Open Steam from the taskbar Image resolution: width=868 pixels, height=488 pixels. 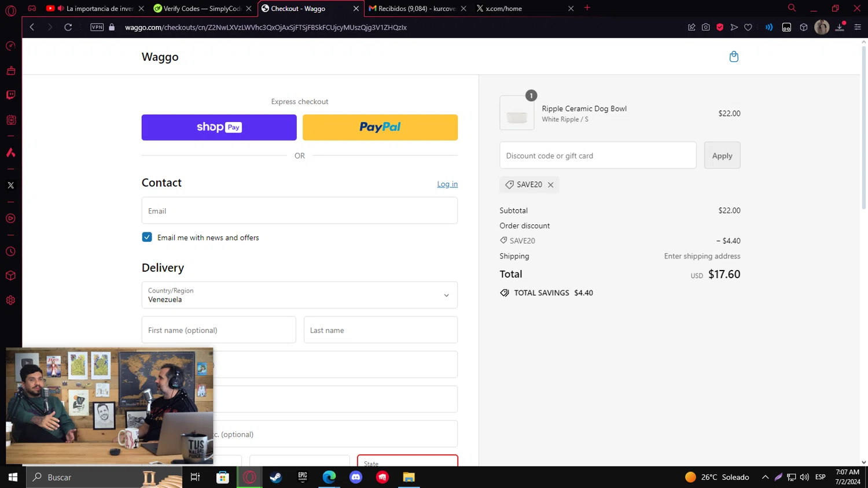coord(276,477)
